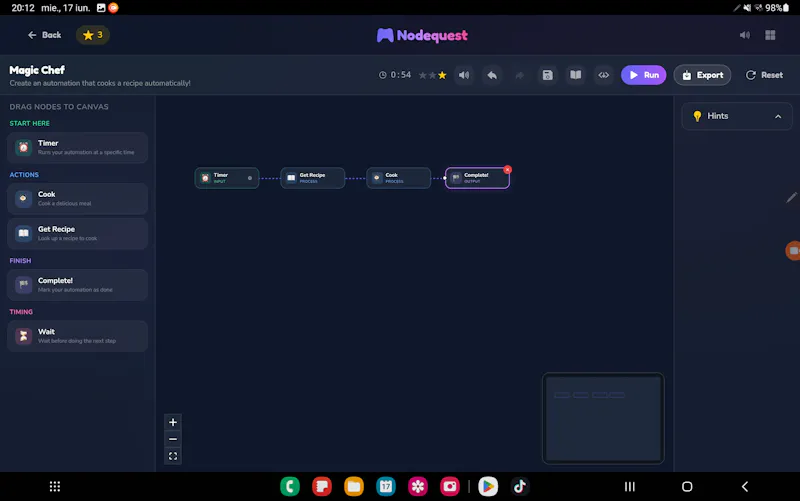Open the Phone app in dock
800x501 pixels.
click(x=290, y=487)
